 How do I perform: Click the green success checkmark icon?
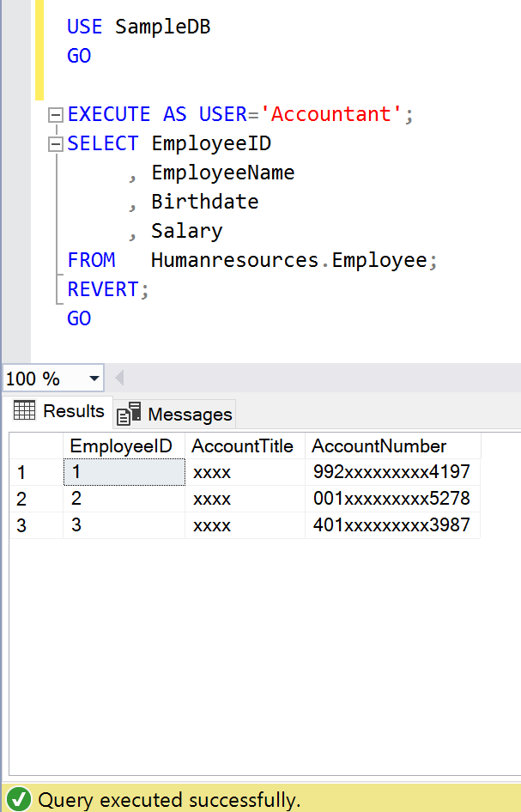click(20, 800)
